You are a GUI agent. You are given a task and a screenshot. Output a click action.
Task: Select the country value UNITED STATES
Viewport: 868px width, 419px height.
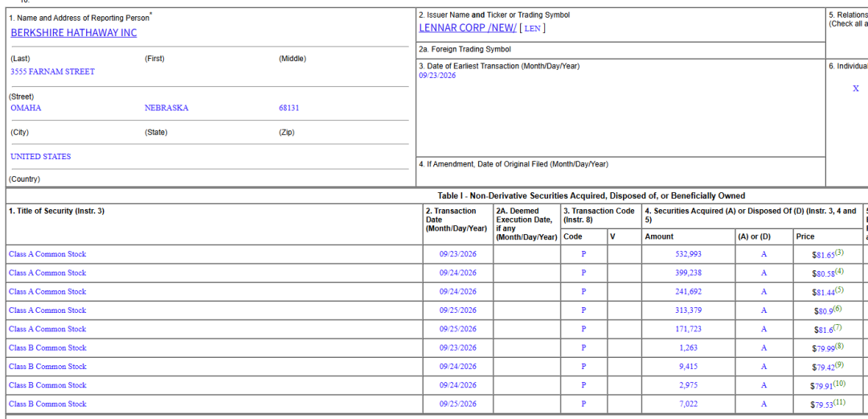coord(40,157)
